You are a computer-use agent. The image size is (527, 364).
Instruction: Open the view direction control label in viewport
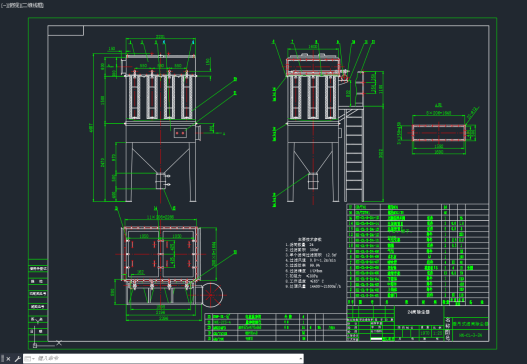pos(14,5)
